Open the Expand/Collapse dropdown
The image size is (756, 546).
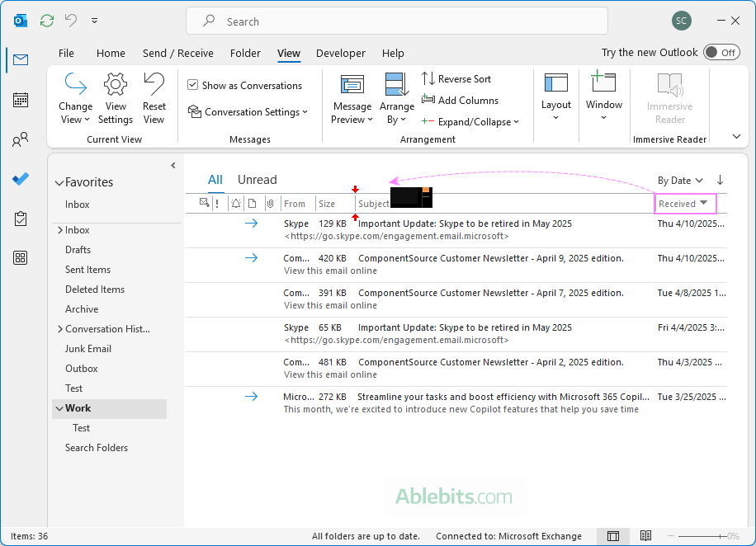tap(470, 122)
